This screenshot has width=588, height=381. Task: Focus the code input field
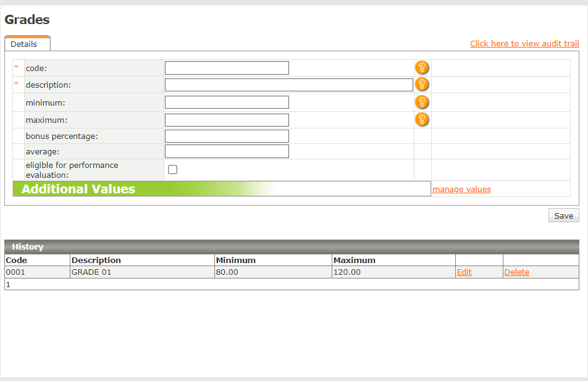tap(227, 68)
